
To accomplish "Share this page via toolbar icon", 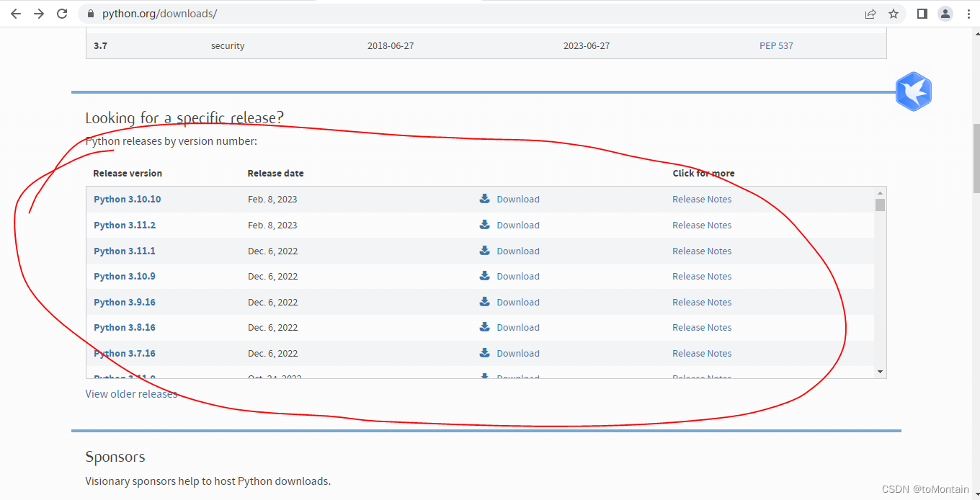I will coord(870,14).
